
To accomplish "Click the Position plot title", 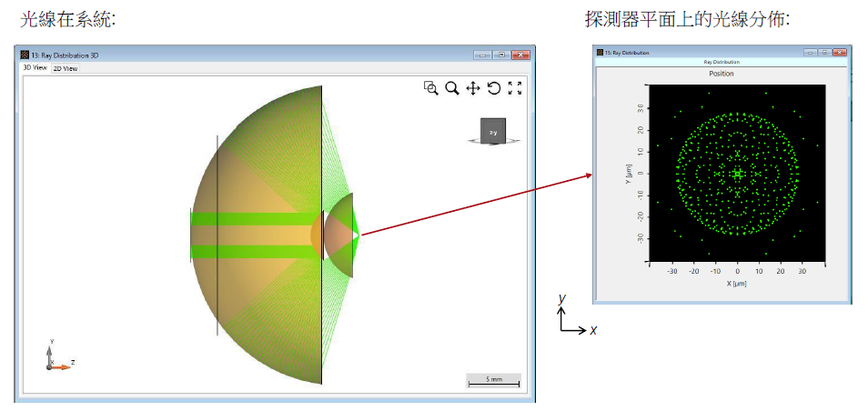I will [721, 74].
